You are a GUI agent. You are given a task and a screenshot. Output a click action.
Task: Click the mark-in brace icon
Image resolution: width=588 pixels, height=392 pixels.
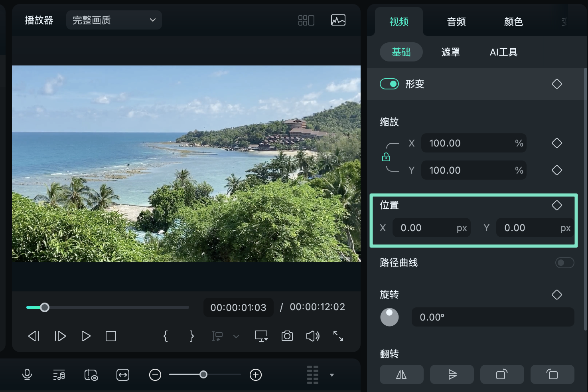coord(166,336)
